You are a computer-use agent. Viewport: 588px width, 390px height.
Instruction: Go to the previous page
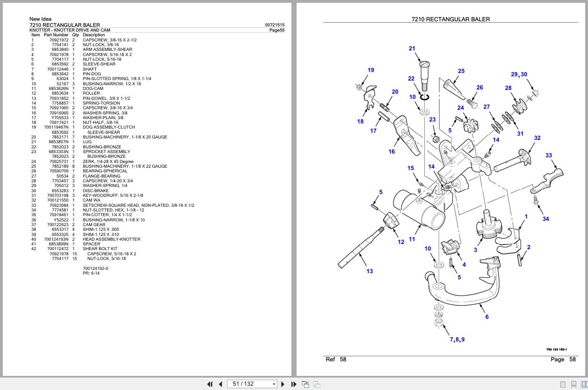click(220, 384)
